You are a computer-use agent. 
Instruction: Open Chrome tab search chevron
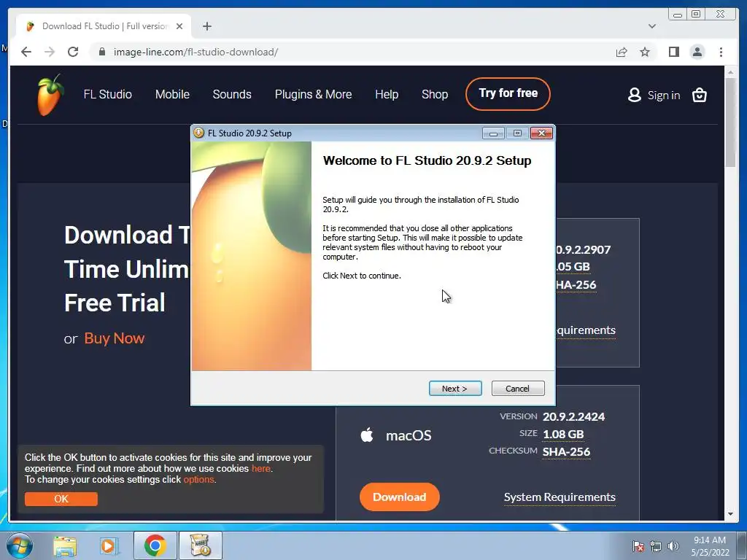[651, 26]
